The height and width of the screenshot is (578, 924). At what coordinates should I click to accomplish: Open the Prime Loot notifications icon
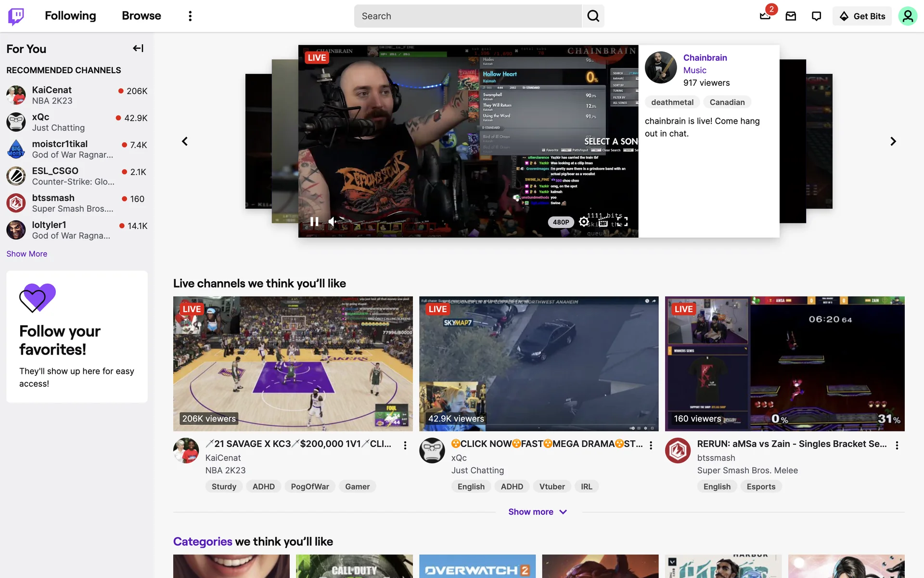point(765,16)
